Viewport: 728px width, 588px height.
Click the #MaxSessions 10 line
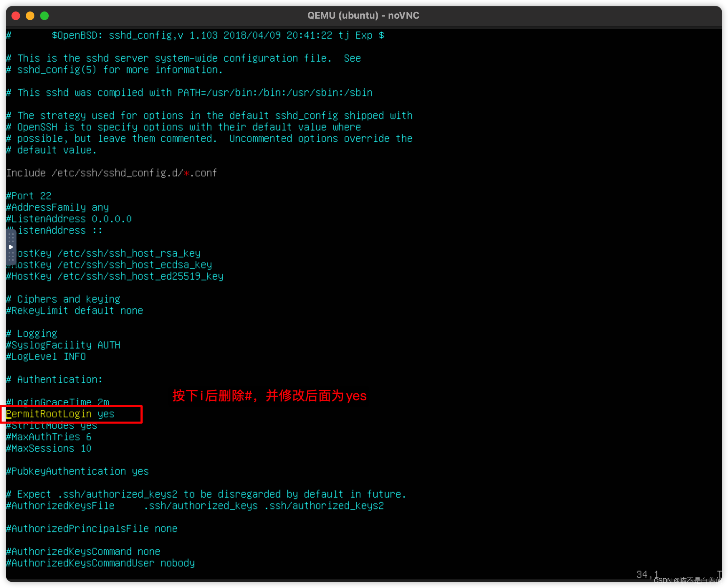49,449
